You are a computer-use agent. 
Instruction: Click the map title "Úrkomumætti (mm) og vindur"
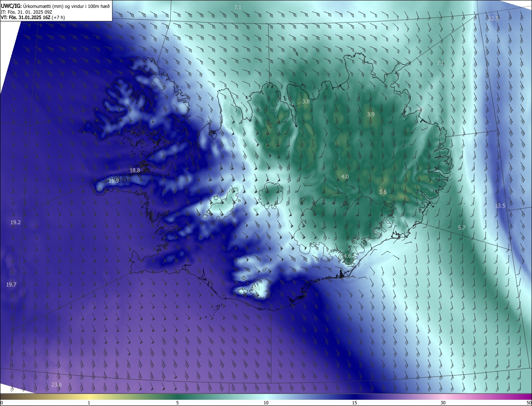tap(53, 6)
